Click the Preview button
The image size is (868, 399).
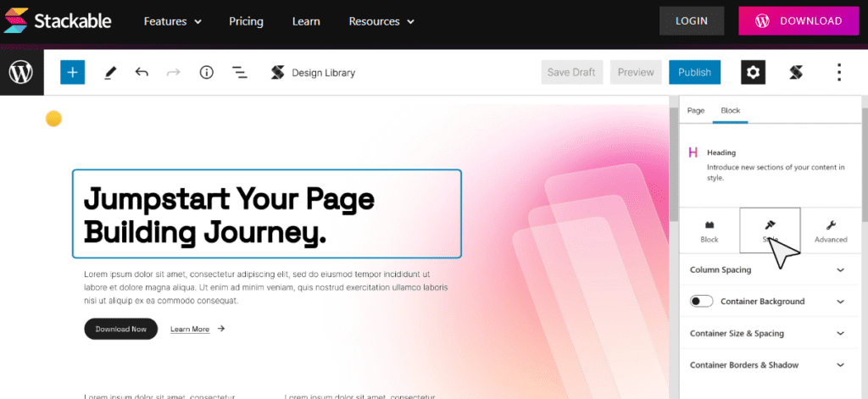coord(636,72)
